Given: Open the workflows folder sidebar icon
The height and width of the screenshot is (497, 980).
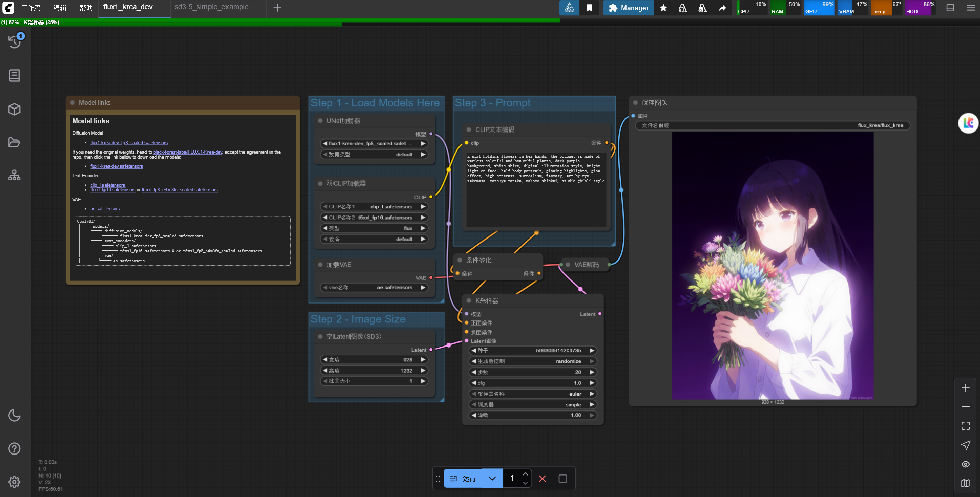Looking at the screenshot, I should tap(14, 142).
